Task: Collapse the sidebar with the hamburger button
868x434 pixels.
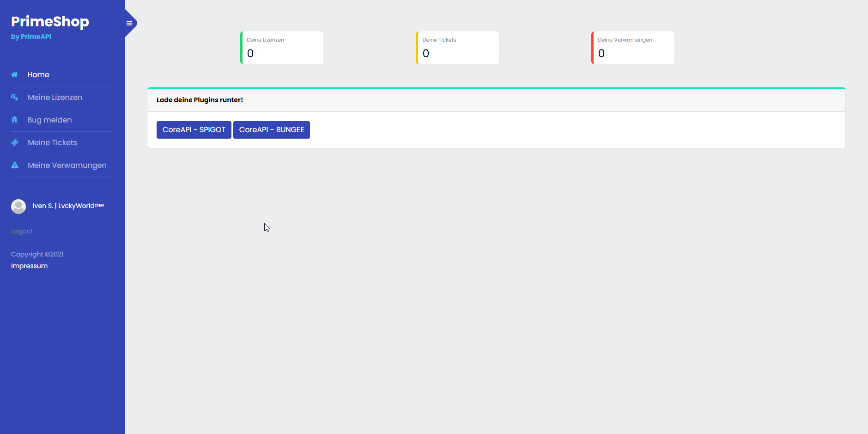Action: pos(129,23)
